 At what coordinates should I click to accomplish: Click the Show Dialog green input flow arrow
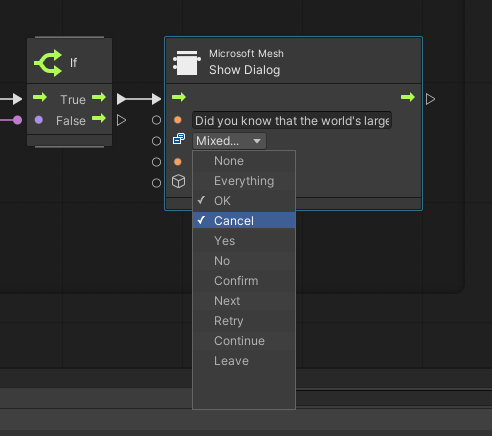(179, 97)
